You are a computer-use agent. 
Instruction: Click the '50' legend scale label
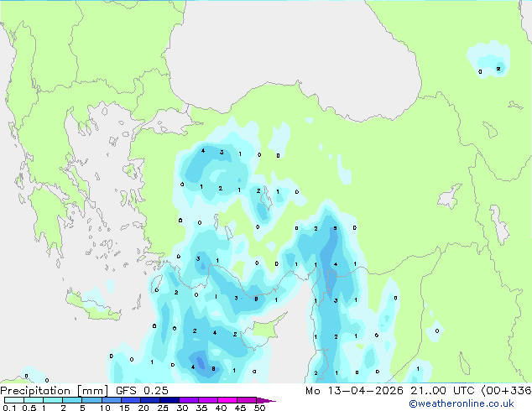point(259,408)
